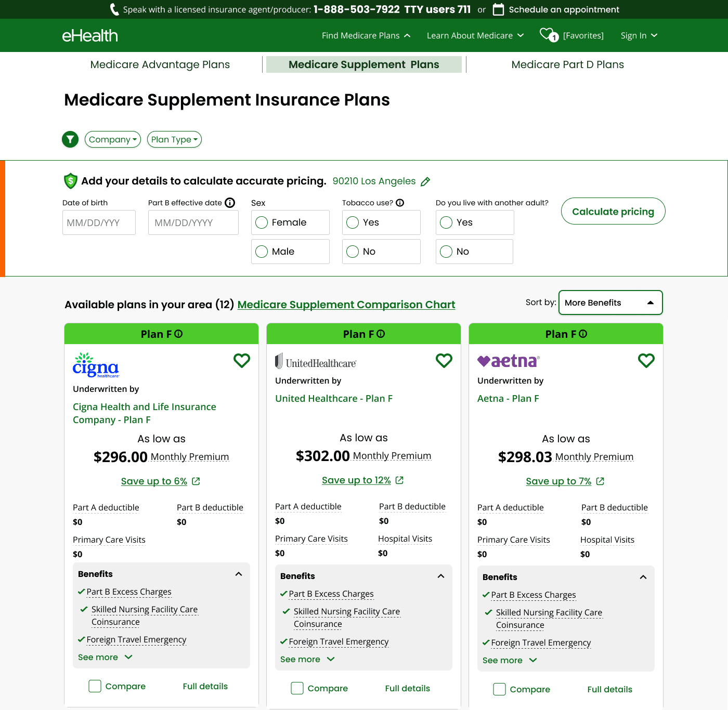Click the UnitedHealthcare logo
This screenshot has width=728, height=710.
(x=316, y=361)
